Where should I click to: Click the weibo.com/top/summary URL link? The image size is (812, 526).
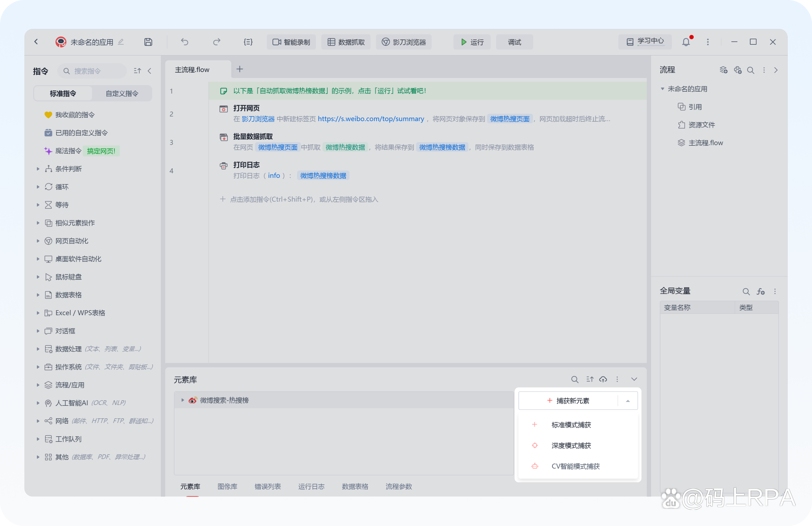coord(371,119)
